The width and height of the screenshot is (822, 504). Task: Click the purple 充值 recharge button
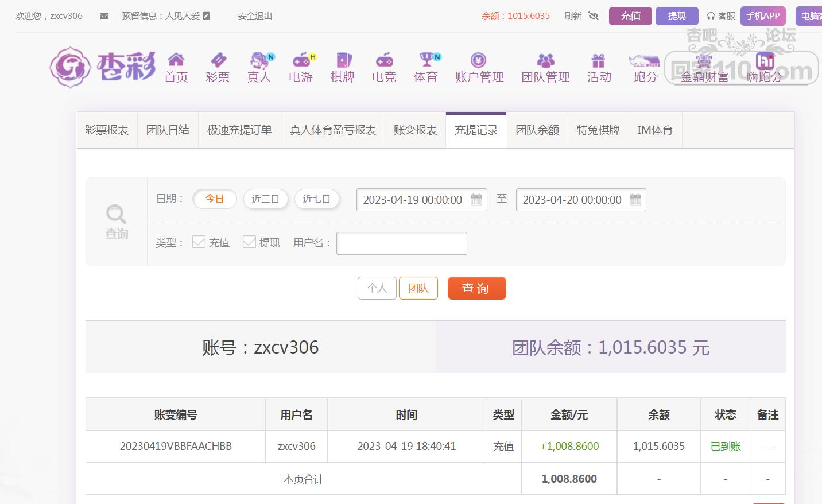(630, 16)
